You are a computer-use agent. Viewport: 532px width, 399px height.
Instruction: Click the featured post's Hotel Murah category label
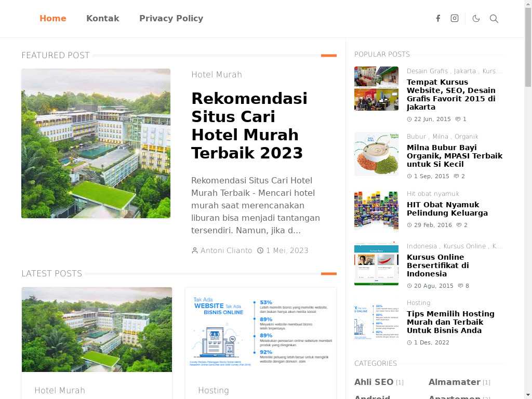coord(217,75)
